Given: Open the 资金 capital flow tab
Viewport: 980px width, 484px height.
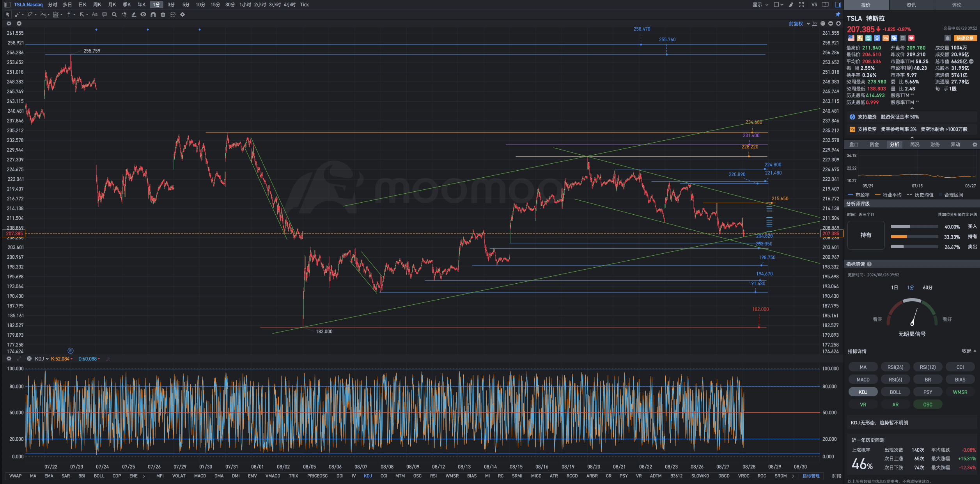Looking at the screenshot, I should (x=874, y=145).
